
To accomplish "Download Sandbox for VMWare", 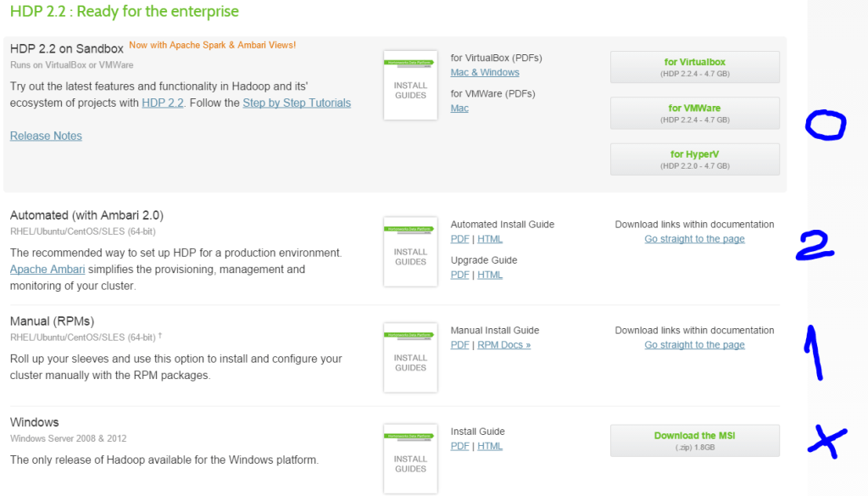I will [694, 113].
